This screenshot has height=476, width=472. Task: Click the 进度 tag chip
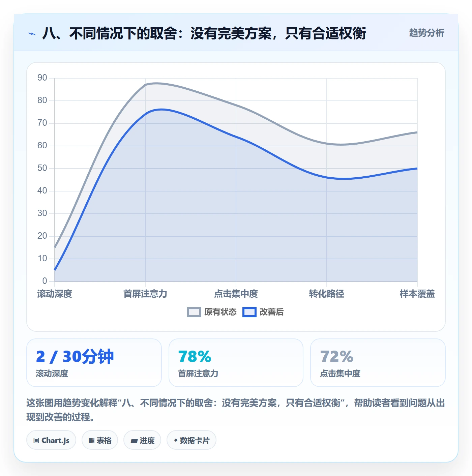142,440
